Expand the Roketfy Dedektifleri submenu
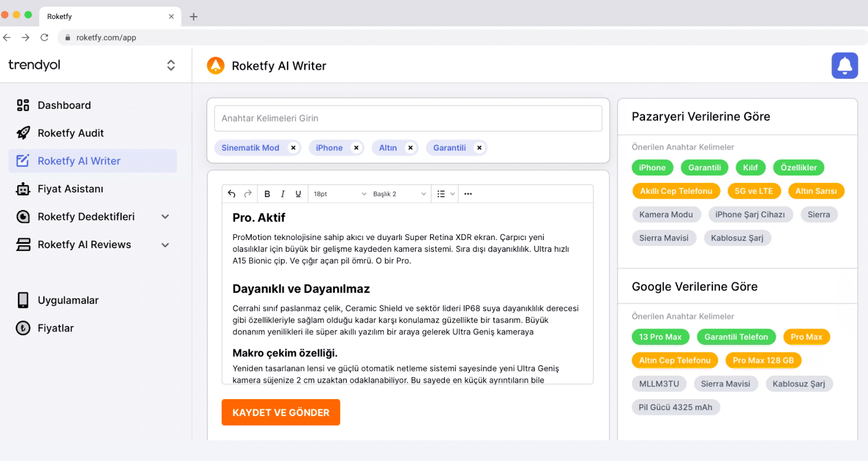This screenshot has height=461, width=868. 165,217
